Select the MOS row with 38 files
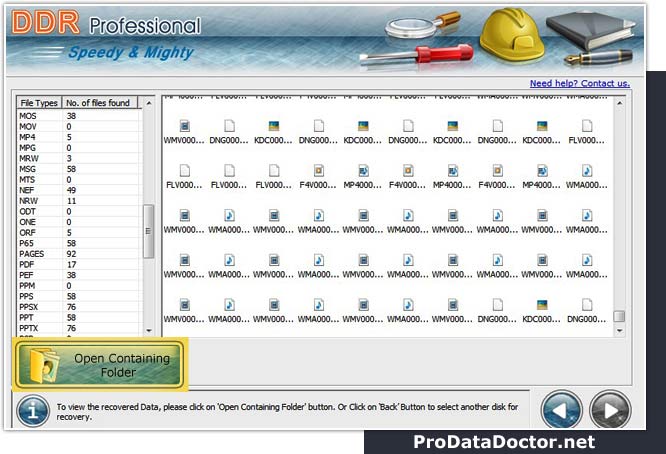 [x=79, y=116]
